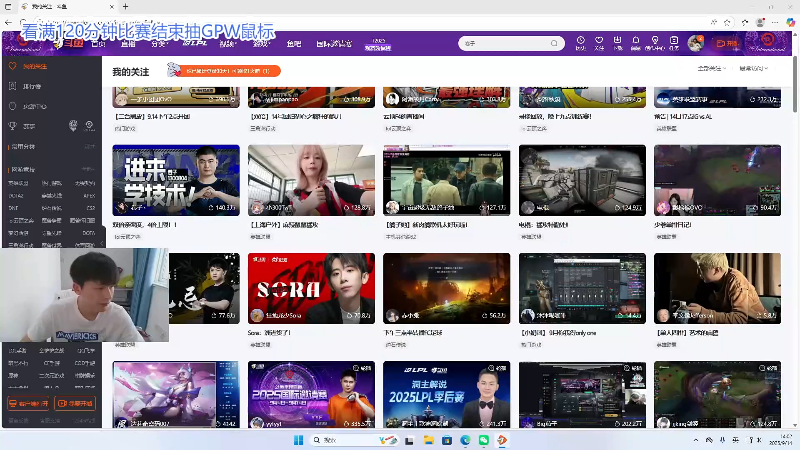Viewport: 800px width, 450px height.
Task: Open the movie scene stream thumbnail
Action: coord(446,180)
